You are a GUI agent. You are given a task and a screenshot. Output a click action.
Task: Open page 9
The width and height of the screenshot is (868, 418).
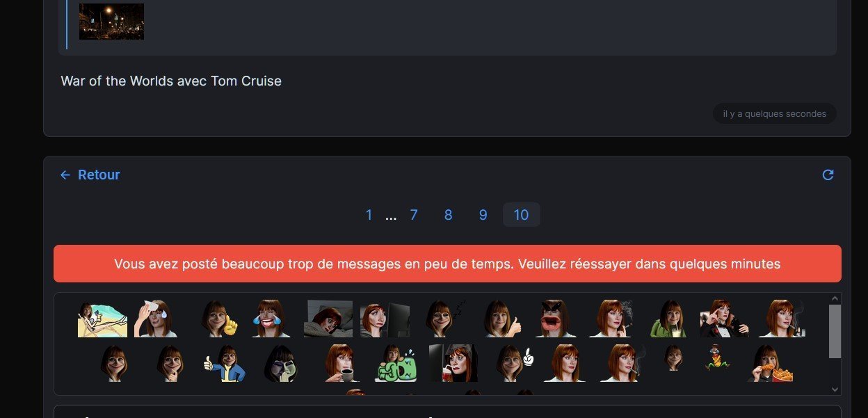pos(483,215)
